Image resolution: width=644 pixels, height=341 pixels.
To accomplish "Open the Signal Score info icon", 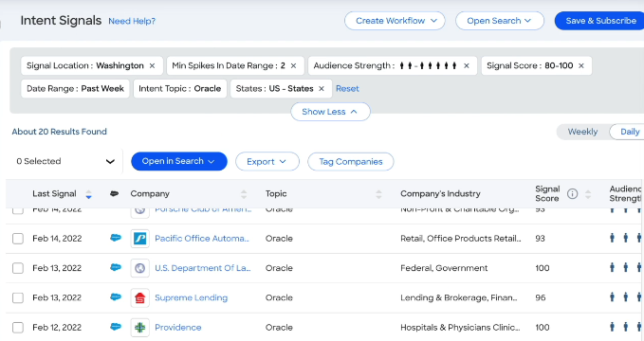I will tap(572, 193).
